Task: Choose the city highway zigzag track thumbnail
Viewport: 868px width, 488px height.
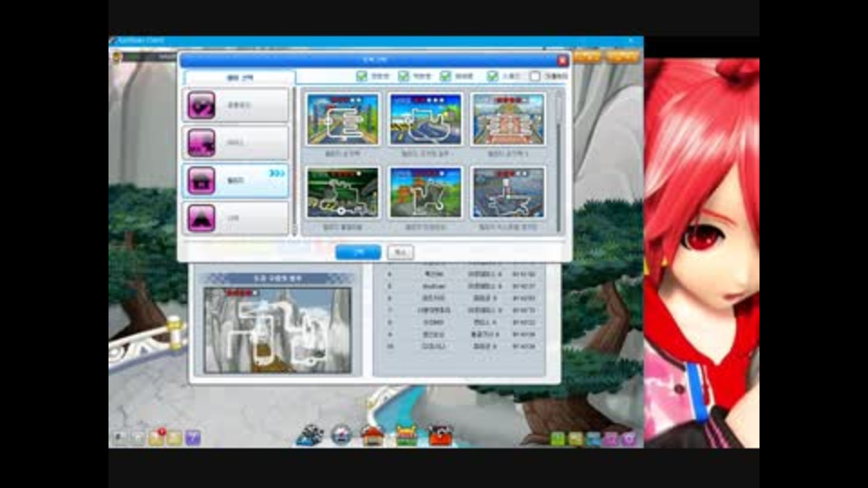Action: (343, 119)
